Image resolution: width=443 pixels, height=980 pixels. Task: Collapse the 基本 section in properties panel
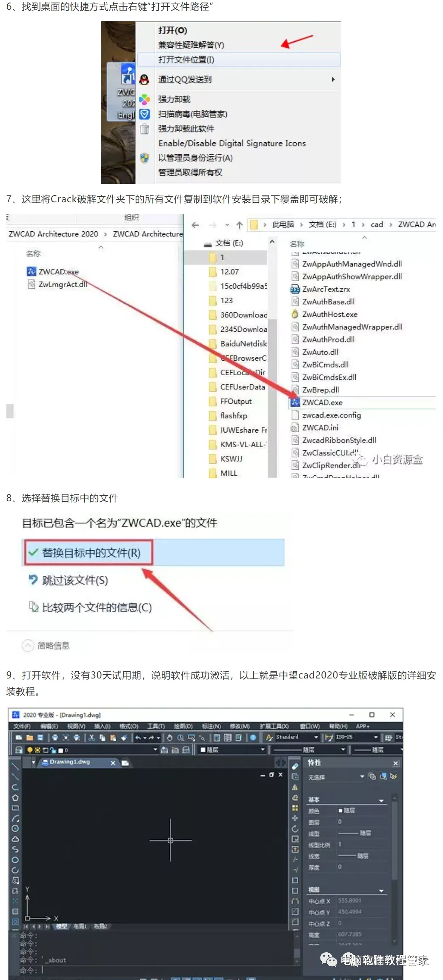click(x=381, y=801)
